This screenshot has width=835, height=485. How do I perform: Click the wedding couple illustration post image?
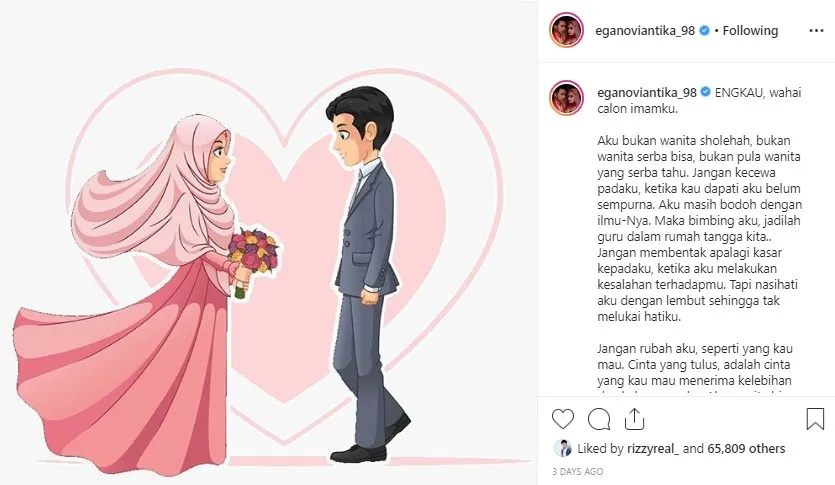(x=268, y=242)
